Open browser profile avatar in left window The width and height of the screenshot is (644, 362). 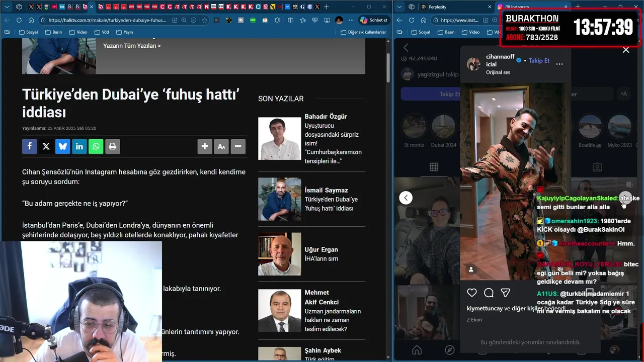coord(339,20)
